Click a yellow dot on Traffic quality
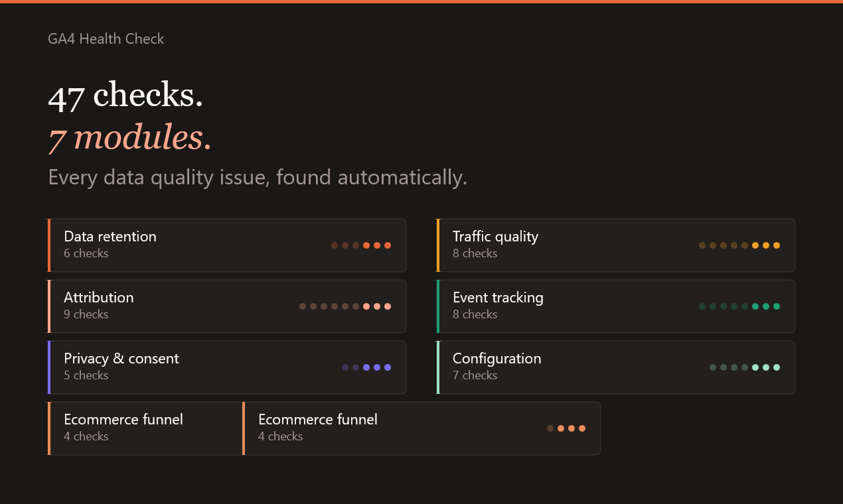 [755, 245]
